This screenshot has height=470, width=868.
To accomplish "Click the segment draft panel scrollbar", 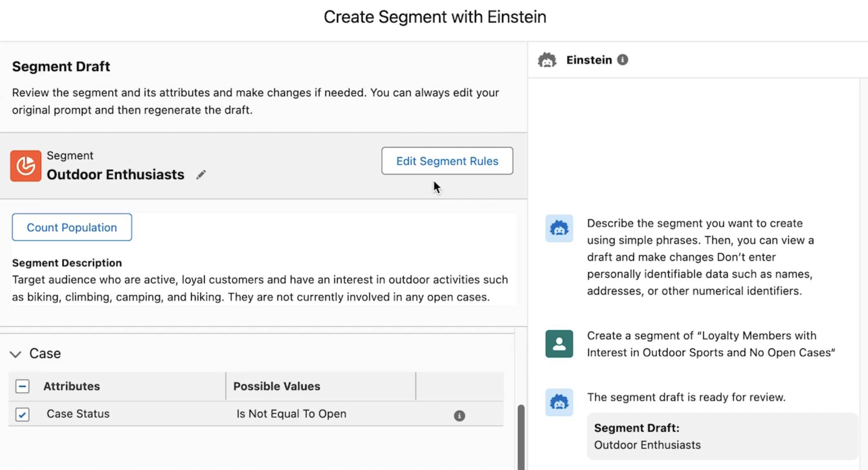I will (x=521, y=437).
